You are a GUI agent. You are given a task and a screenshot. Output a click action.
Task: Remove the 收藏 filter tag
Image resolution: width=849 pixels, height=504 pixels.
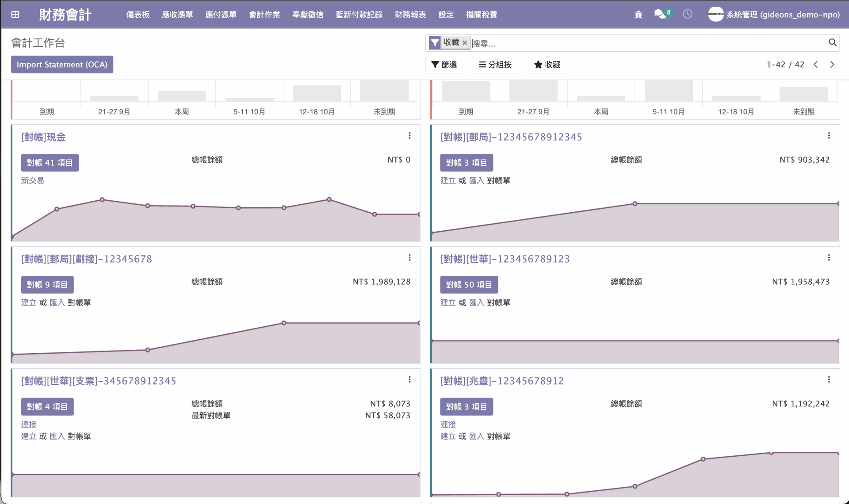click(465, 43)
